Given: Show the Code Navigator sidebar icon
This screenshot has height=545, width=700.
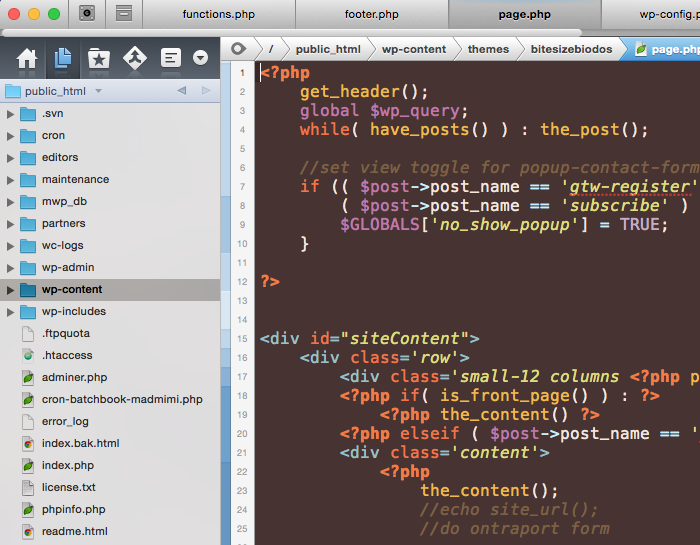Looking at the screenshot, I should click(x=171, y=58).
